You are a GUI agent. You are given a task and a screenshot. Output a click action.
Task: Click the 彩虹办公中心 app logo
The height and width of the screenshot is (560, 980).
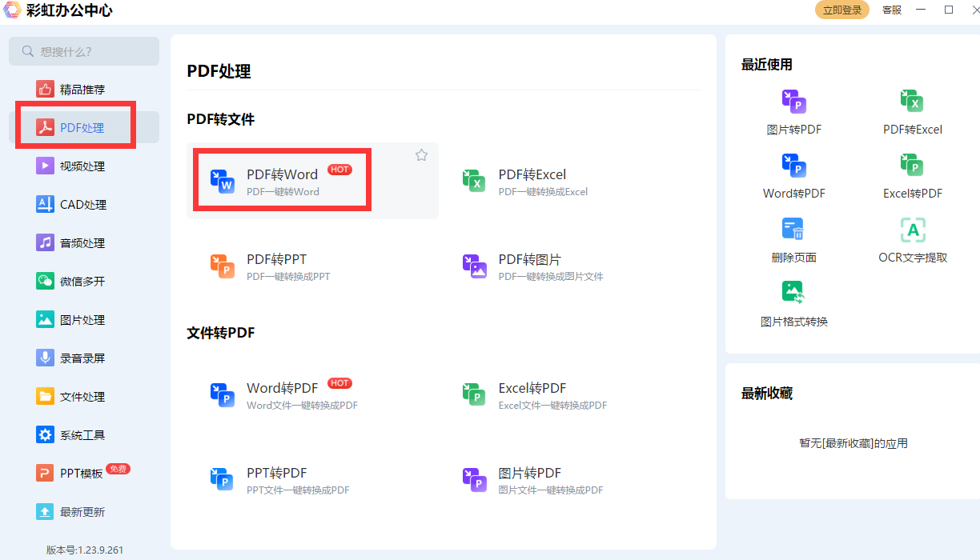tap(13, 10)
